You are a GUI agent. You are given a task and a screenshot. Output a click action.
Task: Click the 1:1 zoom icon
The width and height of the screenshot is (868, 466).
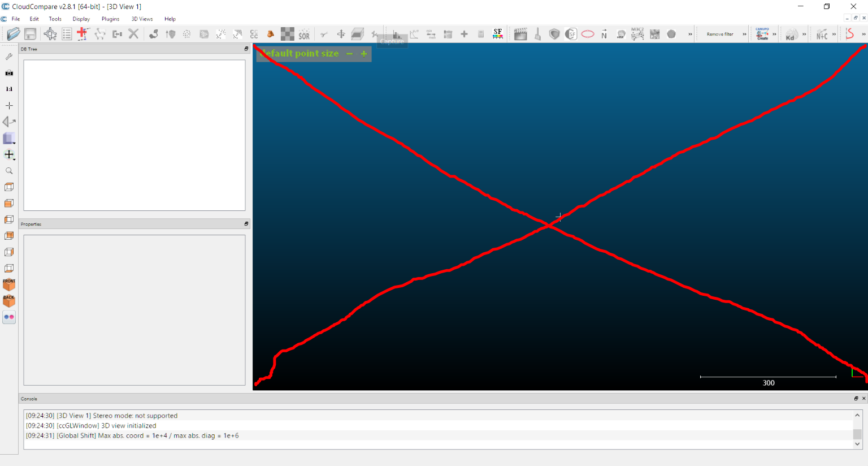point(9,89)
